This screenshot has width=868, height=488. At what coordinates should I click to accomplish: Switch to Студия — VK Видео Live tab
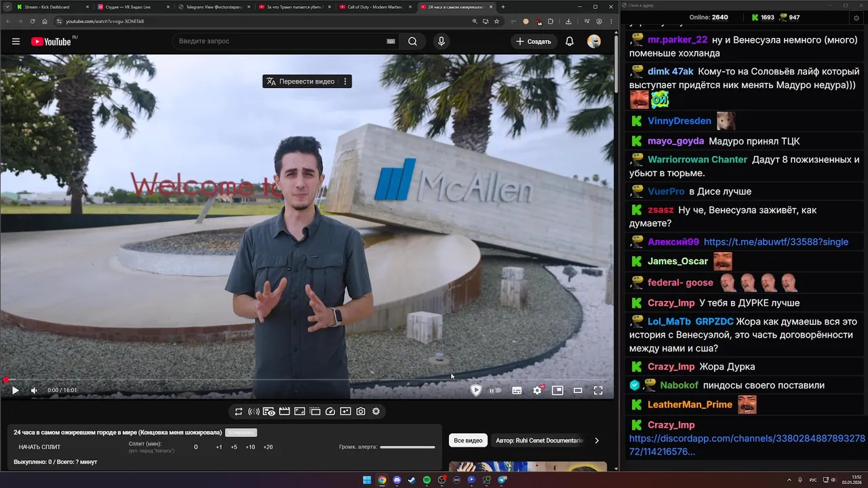coord(134,7)
